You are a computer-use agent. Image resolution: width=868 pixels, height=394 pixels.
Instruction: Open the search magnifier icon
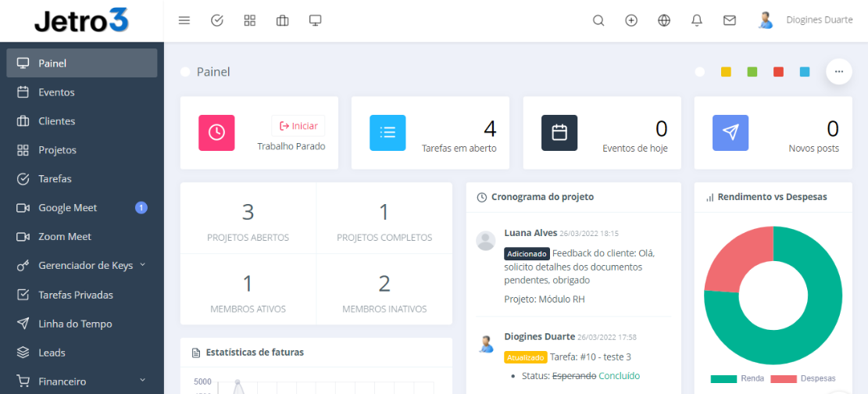click(598, 20)
